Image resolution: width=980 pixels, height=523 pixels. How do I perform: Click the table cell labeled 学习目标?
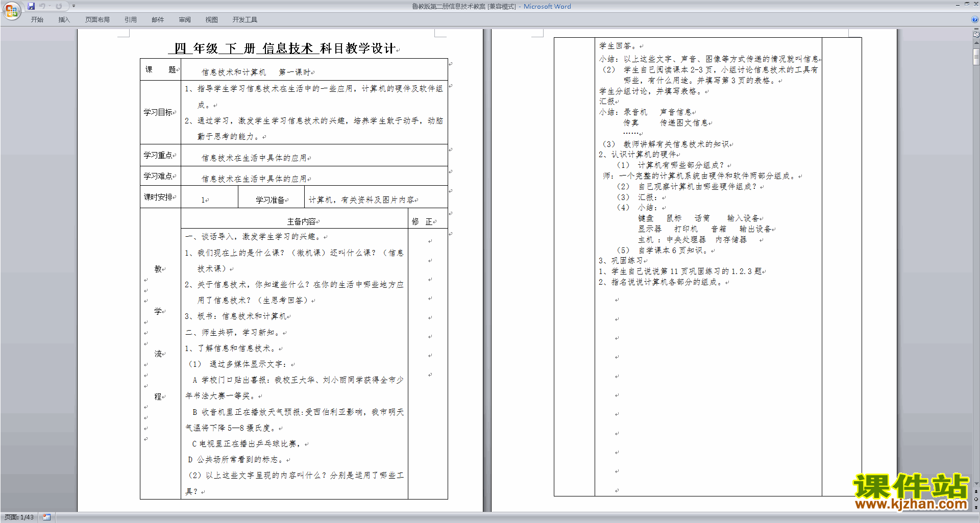(160, 112)
